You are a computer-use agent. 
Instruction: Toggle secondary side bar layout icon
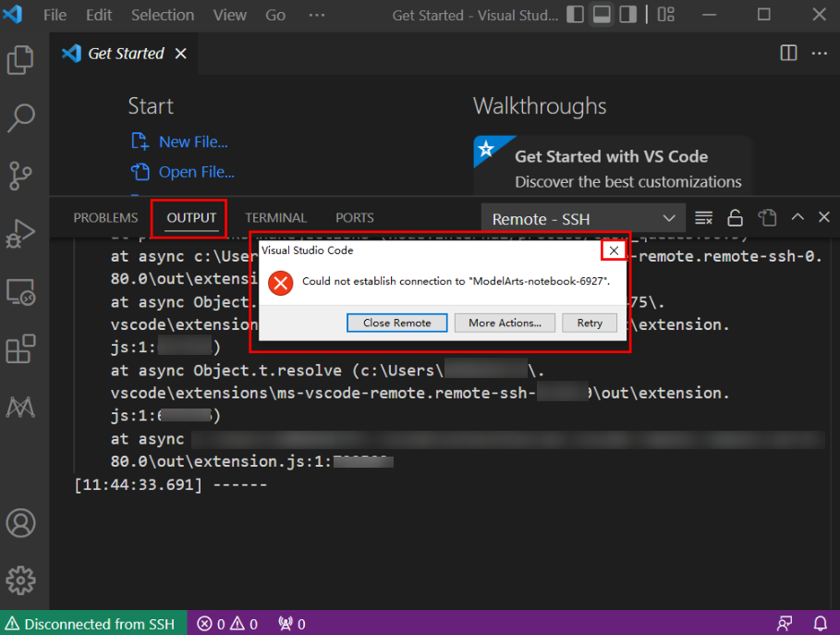627,15
